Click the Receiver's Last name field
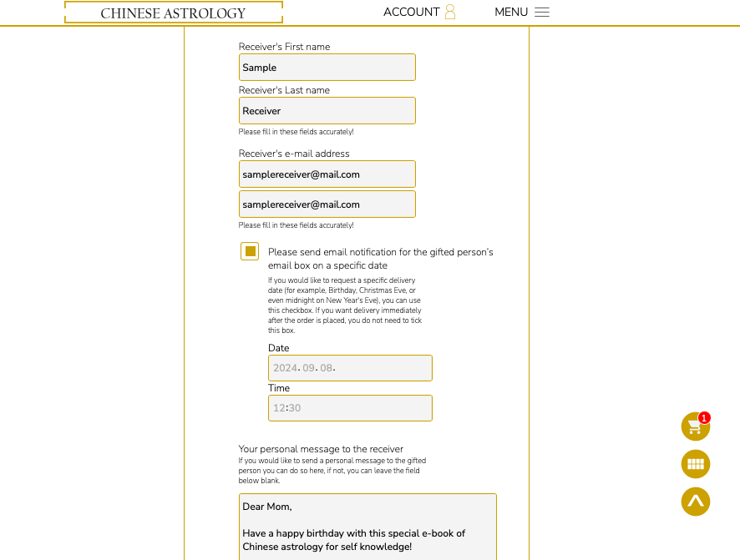 [327, 111]
